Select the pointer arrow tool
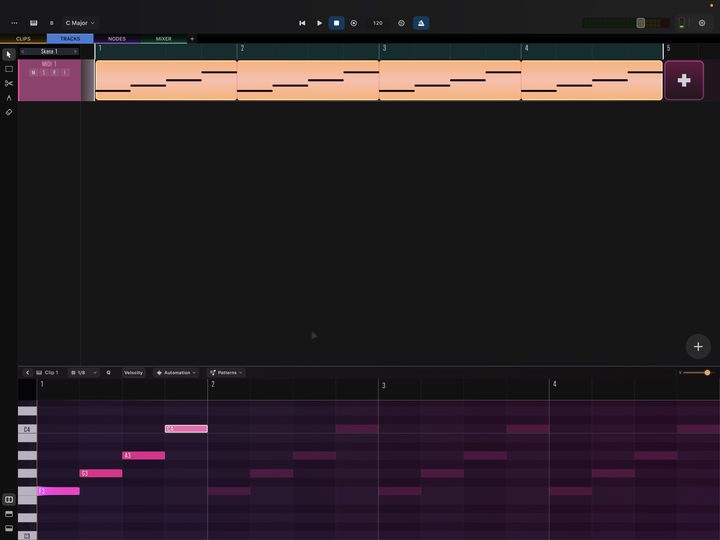The width and height of the screenshot is (720, 540). click(9, 55)
